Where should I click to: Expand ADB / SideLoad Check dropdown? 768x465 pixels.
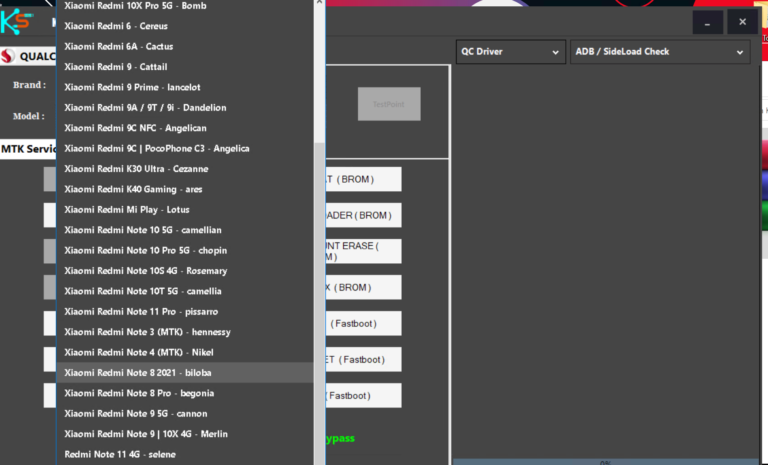tap(660, 52)
